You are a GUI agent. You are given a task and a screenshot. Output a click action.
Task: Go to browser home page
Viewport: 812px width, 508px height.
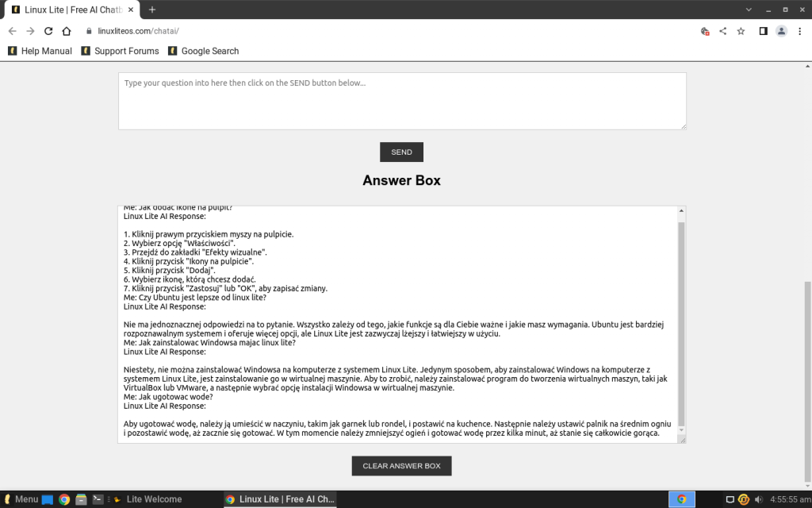(68, 31)
